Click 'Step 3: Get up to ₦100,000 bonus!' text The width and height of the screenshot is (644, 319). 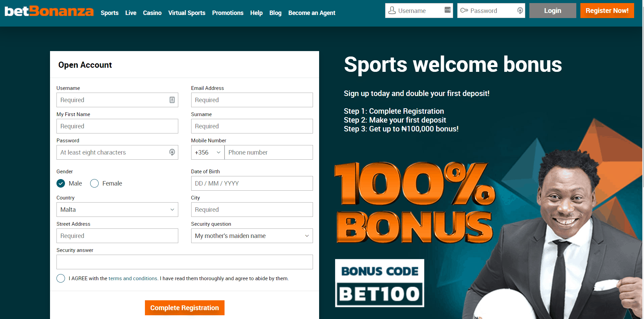401,129
